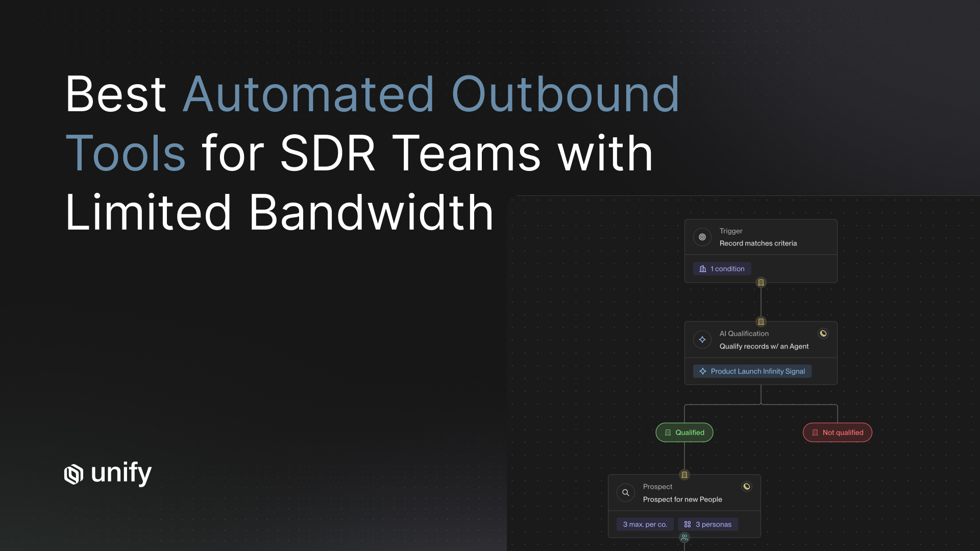Screen dimensions: 980x551
Task: Select the Qualified branch pill
Action: point(684,433)
